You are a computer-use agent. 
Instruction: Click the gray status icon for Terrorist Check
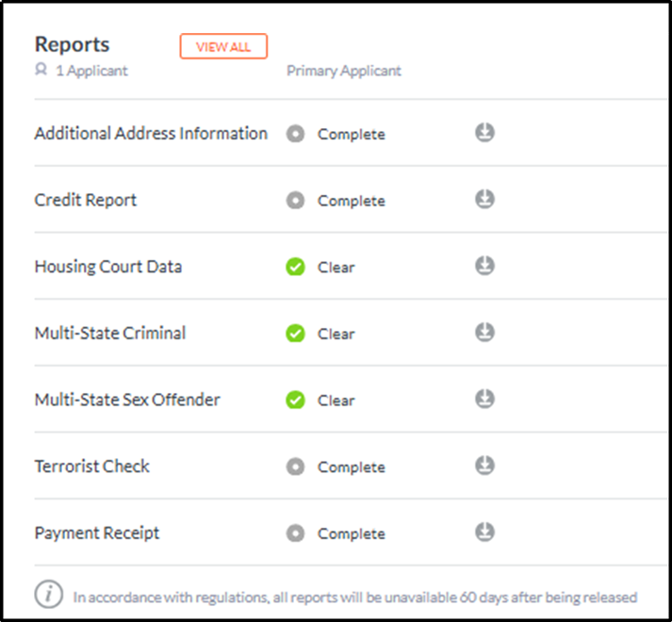point(295,466)
